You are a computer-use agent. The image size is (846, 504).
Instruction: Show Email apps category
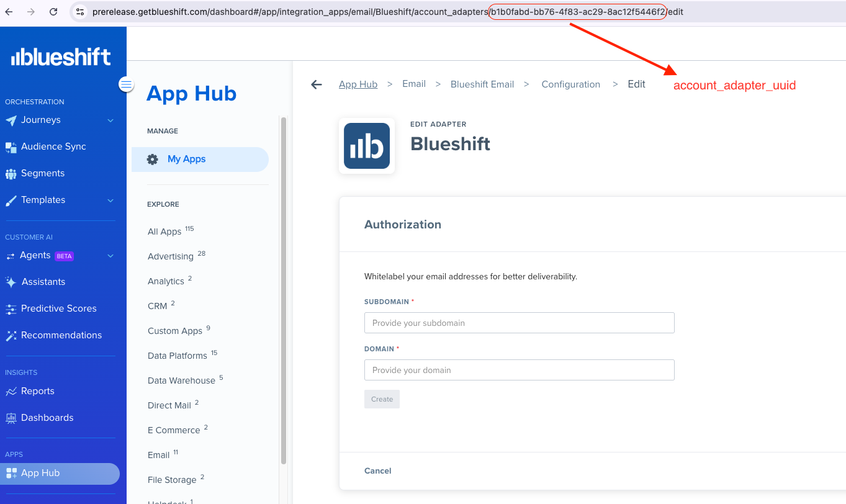163,454
